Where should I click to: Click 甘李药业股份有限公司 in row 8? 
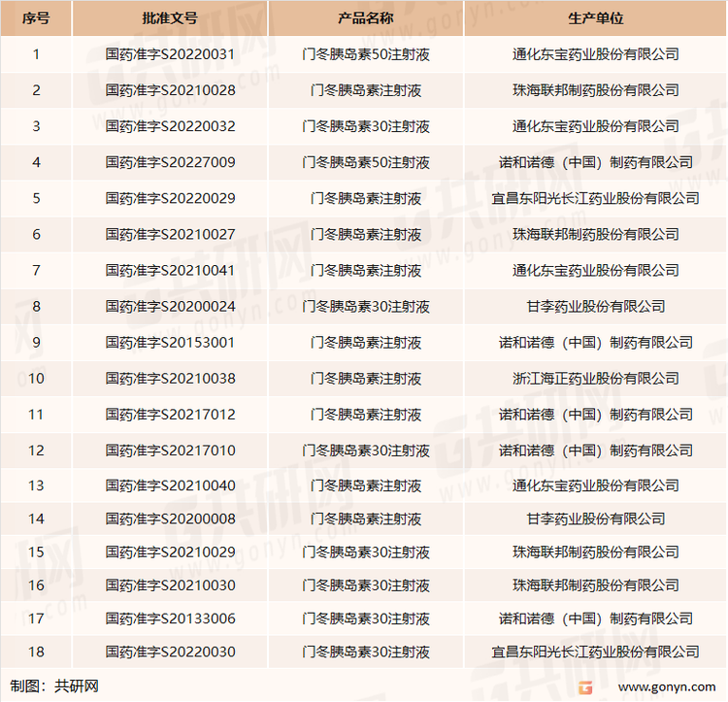pyautogui.click(x=596, y=307)
